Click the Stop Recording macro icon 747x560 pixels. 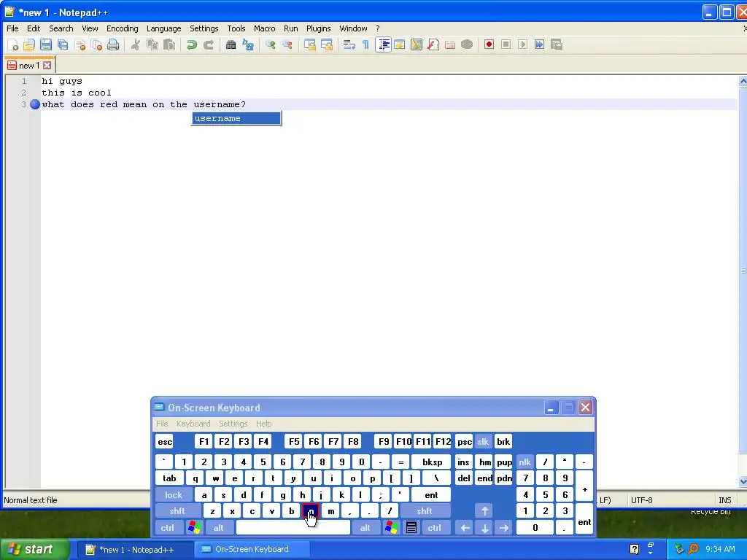coord(506,44)
